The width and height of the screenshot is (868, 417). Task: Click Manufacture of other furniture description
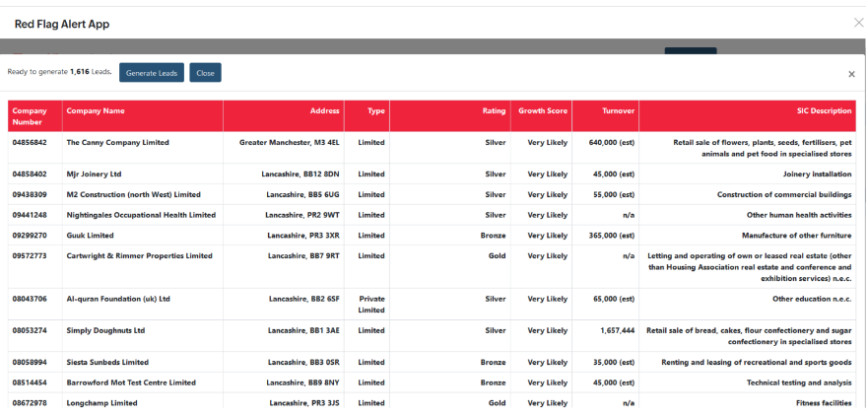tap(797, 236)
